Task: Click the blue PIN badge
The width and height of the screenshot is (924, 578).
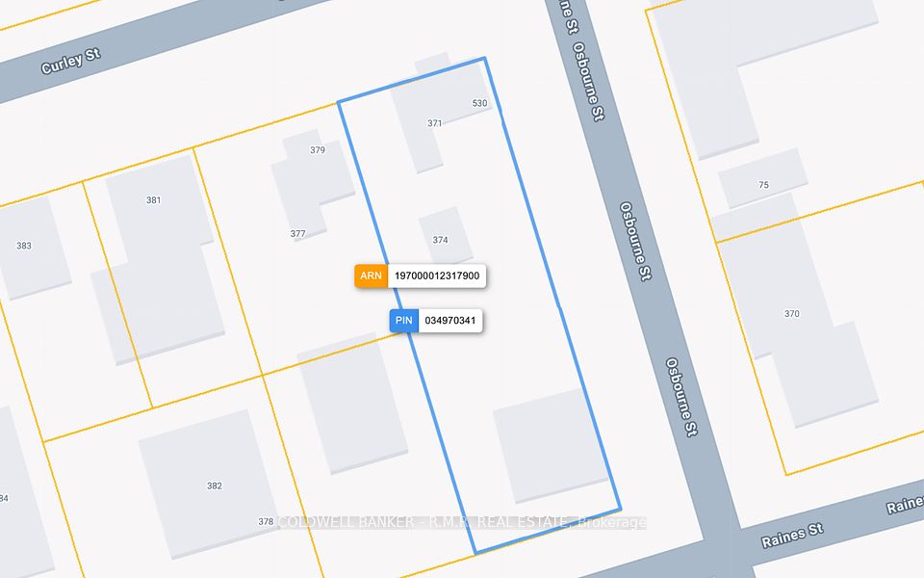Action: pyautogui.click(x=403, y=320)
